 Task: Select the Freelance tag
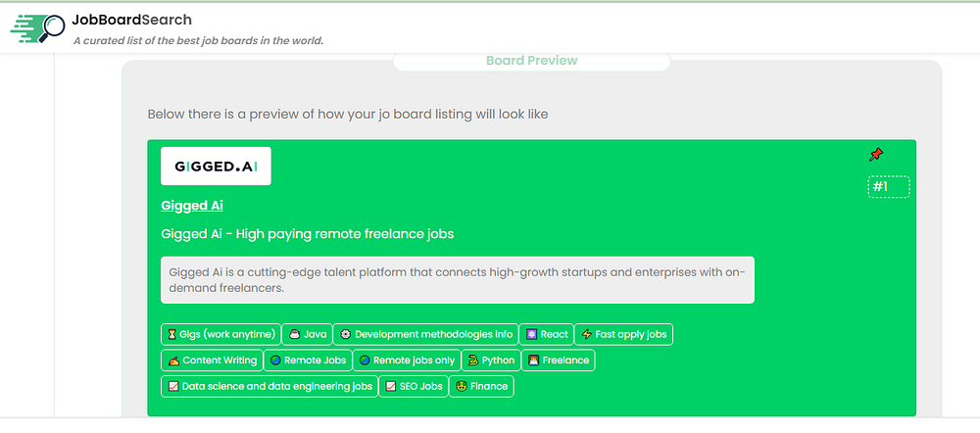point(559,360)
